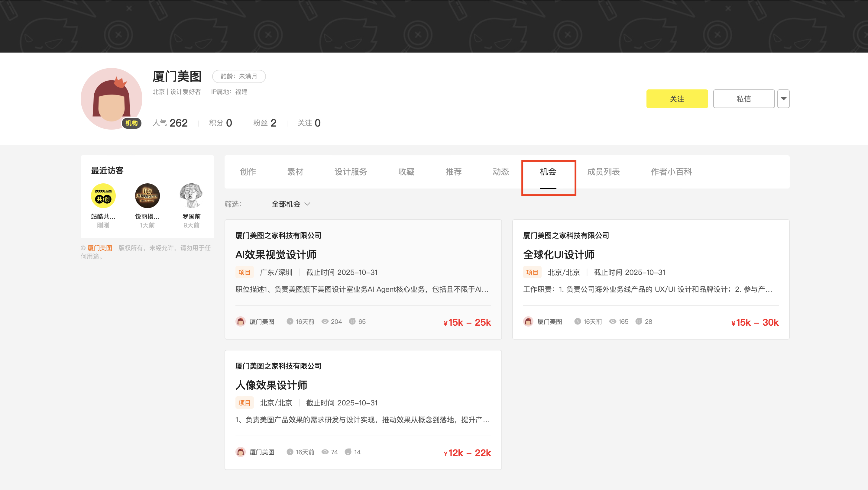Click views eye icon beside 204
Screen dimensions: 868x490
325,321
